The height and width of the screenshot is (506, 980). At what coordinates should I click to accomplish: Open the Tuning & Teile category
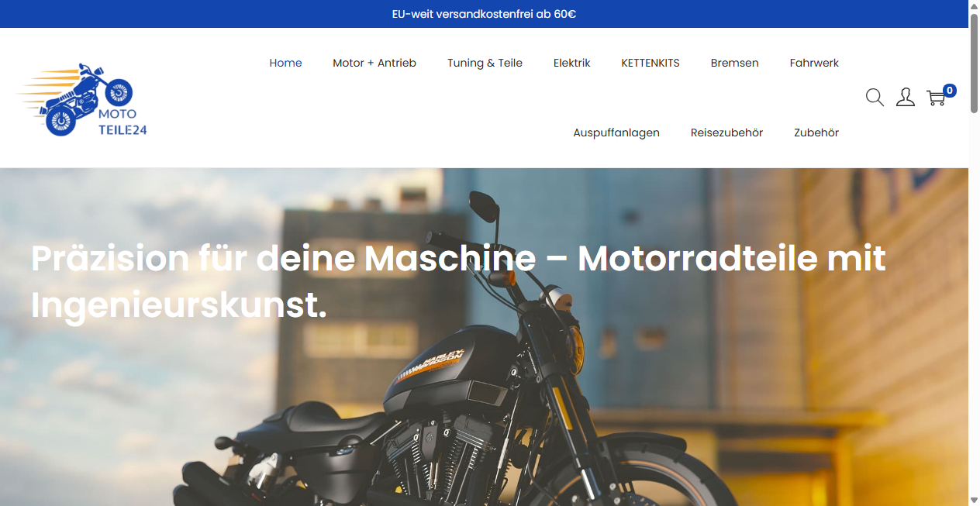485,63
